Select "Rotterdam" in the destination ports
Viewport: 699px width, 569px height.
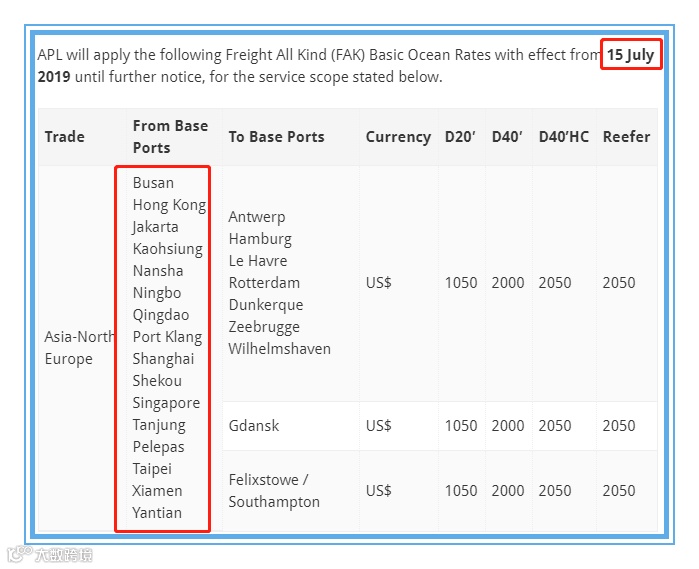[x=264, y=283]
